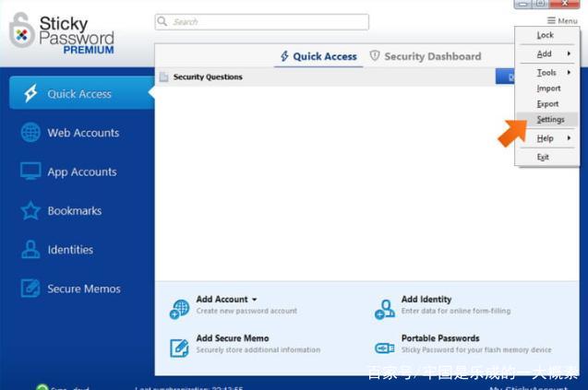
Task: Expand the Add submenu arrow
Action: click(569, 53)
